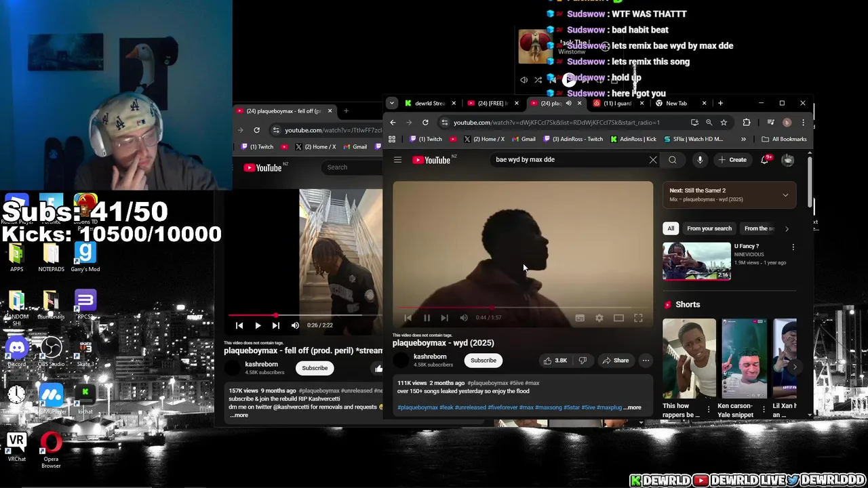The height and width of the screenshot is (488, 868).
Task: Seek on the wyd video progress bar
Action: [x=523, y=307]
